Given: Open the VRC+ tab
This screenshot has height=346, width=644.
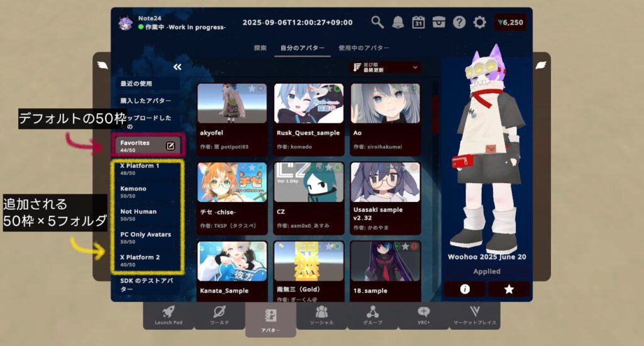Looking at the screenshot, I should tap(423, 316).
